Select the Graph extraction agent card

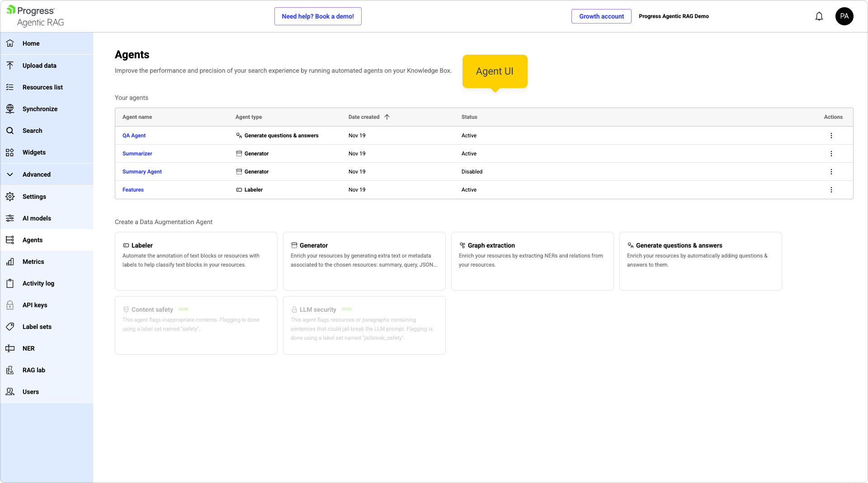tap(532, 261)
